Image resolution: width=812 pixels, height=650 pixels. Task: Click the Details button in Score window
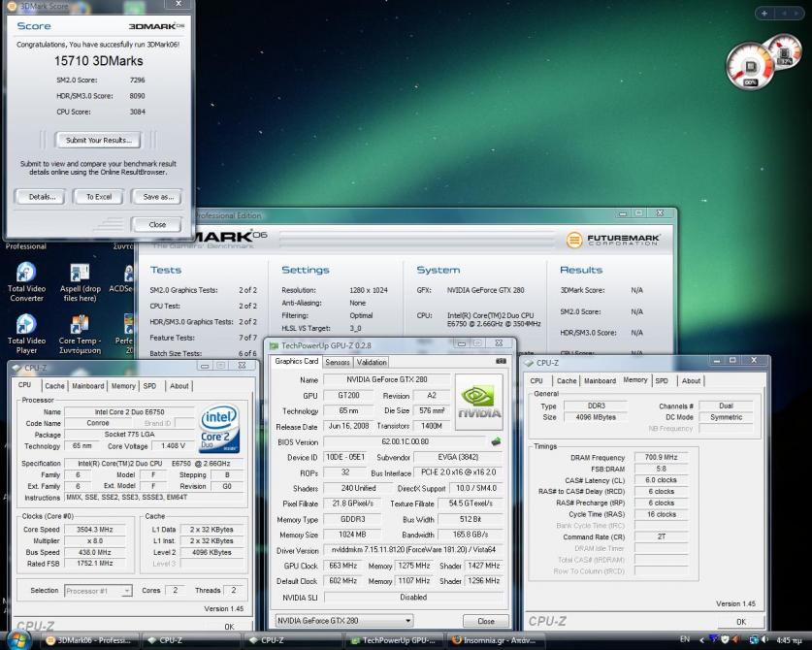41,197
